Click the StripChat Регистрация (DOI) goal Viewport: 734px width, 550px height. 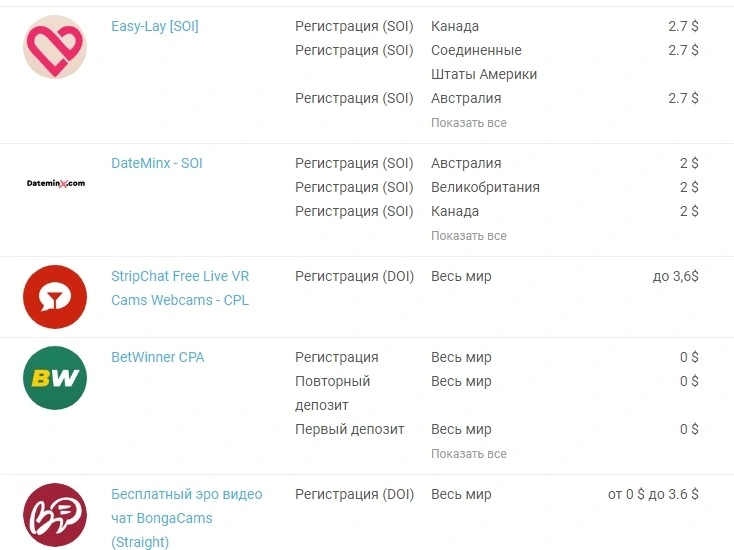pos(354,276)
